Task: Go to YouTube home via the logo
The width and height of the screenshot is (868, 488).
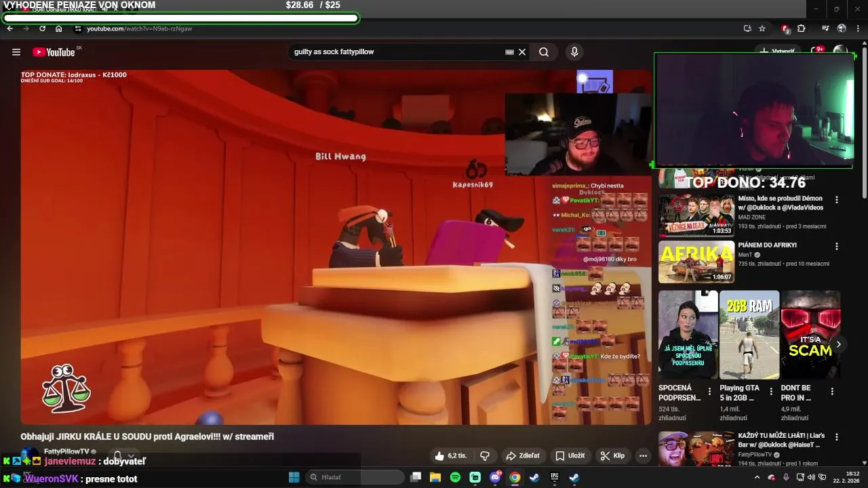Action: tap(54, 52)
